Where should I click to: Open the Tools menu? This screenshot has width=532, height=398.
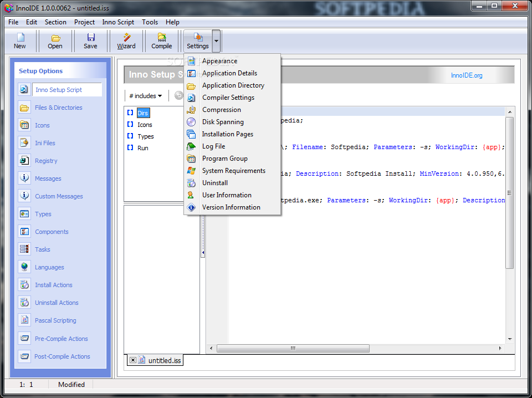click(150, 22)
